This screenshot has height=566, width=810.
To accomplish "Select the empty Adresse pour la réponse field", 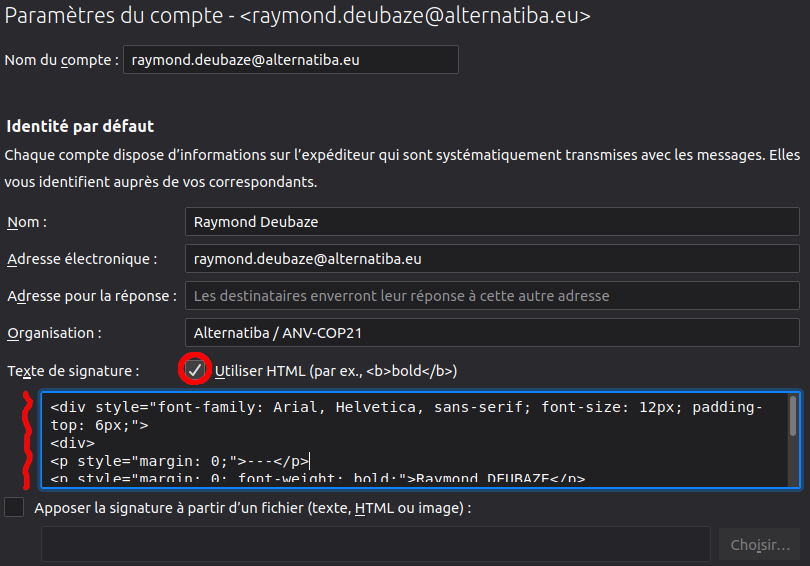I will click(492, 296).
